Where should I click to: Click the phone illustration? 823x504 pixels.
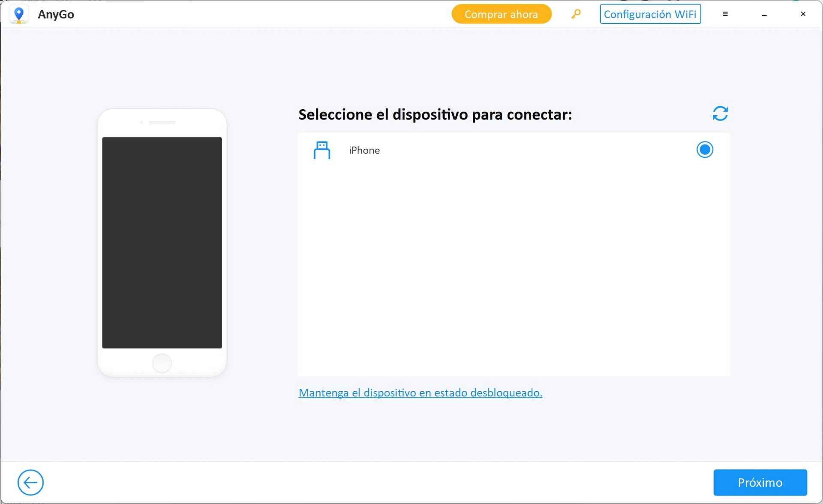click(162, 243)
